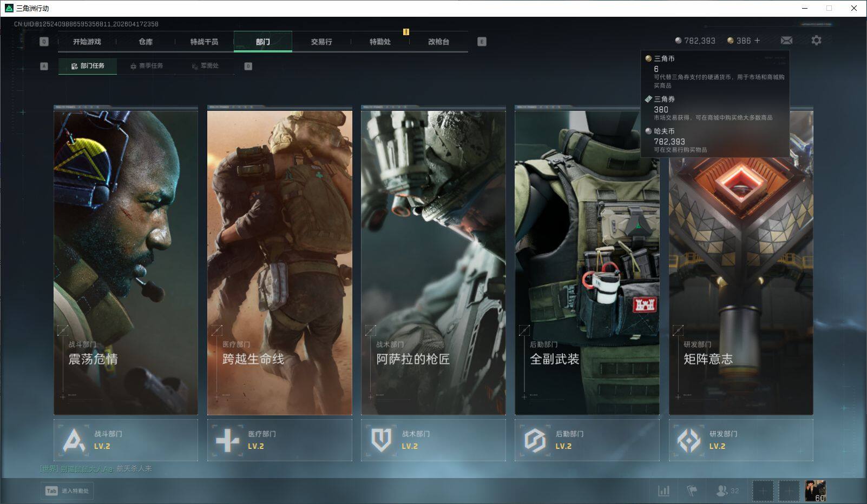Click the 战术部门 shield emblem icon
This screenshot has height=504, width=867.
coord(381,440)
